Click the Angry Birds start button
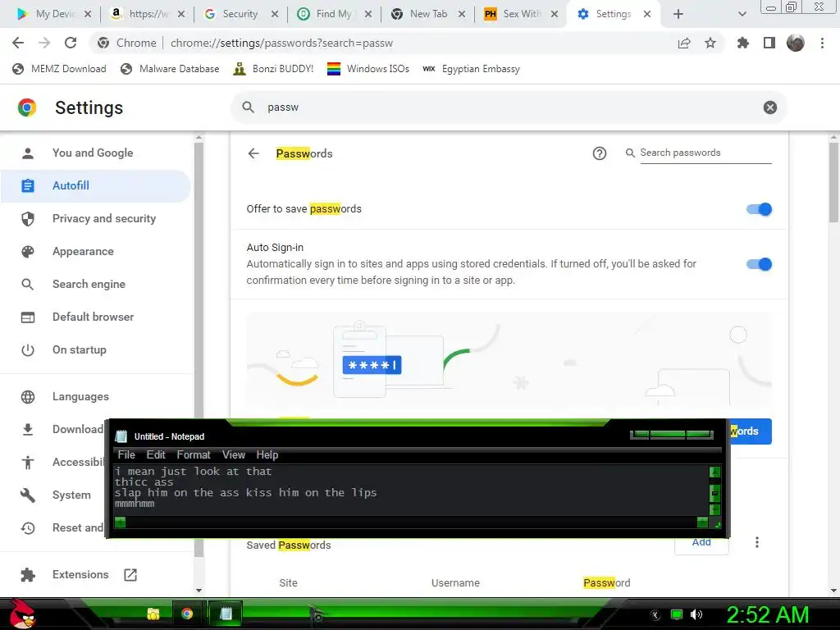 (x=22, y=614)
